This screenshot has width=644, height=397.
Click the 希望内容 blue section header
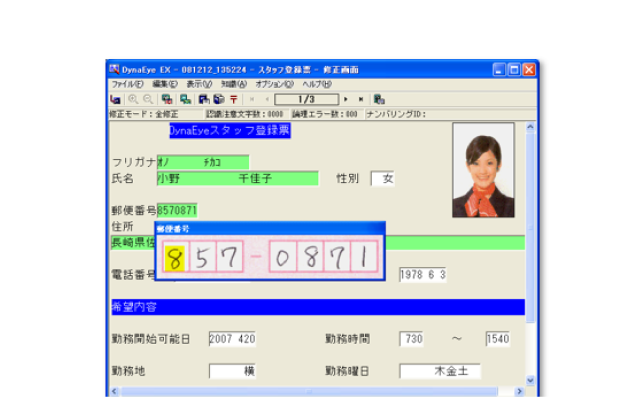pos(318,307)
